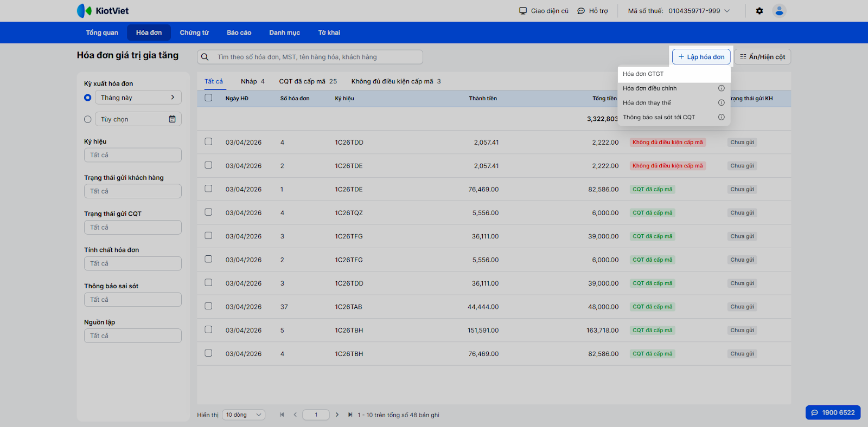
Task: Check the row with symbol 1C26TAB
Action: [x=208, y=306]
